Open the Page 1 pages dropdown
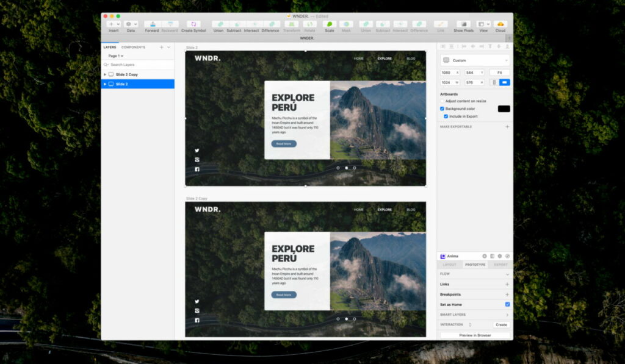The height and width of the screenshot is (364, 625). point(115,55)
